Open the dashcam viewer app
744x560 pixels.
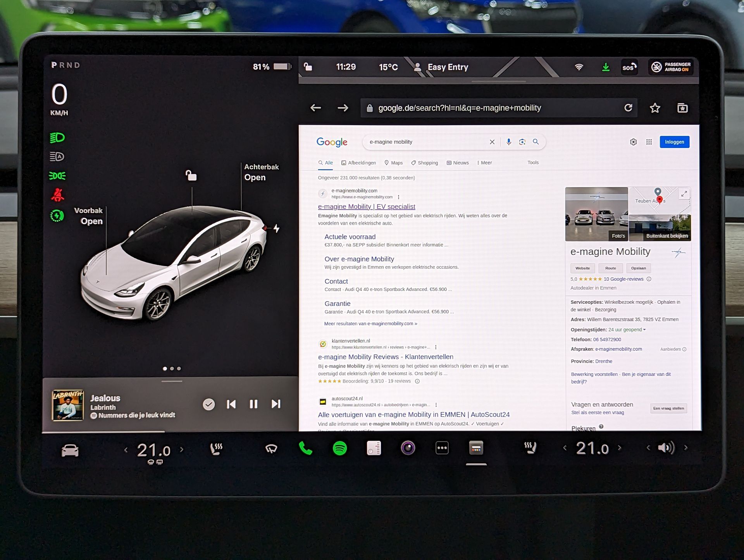[x=408, y=448]
